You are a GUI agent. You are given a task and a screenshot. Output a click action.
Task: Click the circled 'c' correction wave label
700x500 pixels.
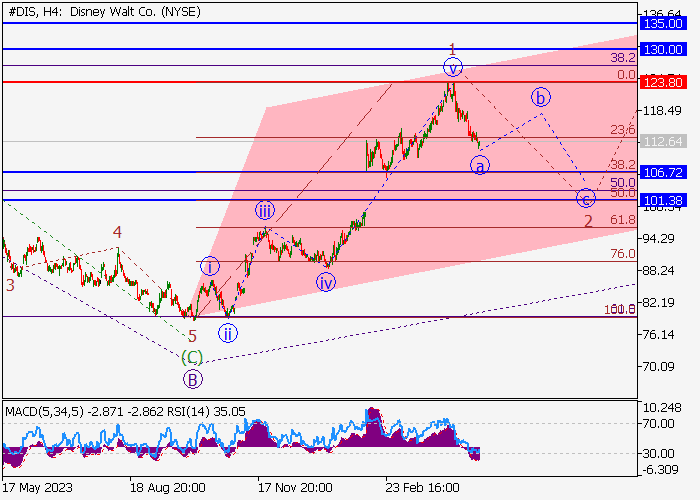[586, 199]
